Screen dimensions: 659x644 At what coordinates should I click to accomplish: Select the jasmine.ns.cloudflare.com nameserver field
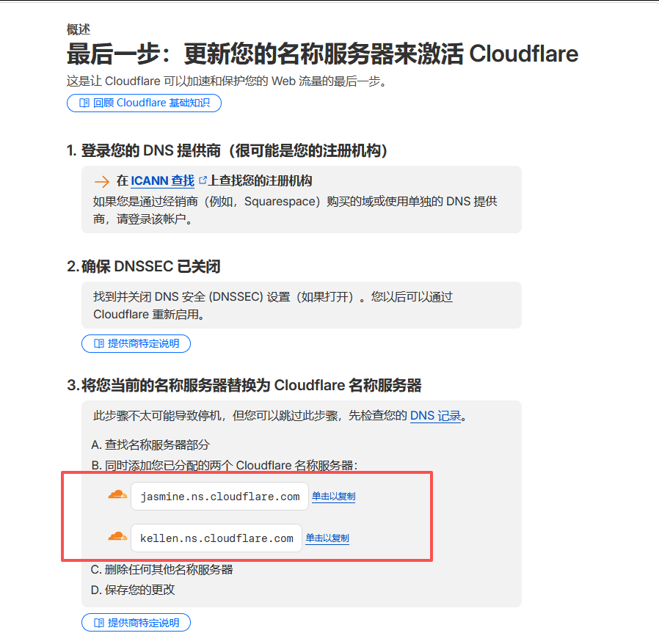click(x=219, y=497)
